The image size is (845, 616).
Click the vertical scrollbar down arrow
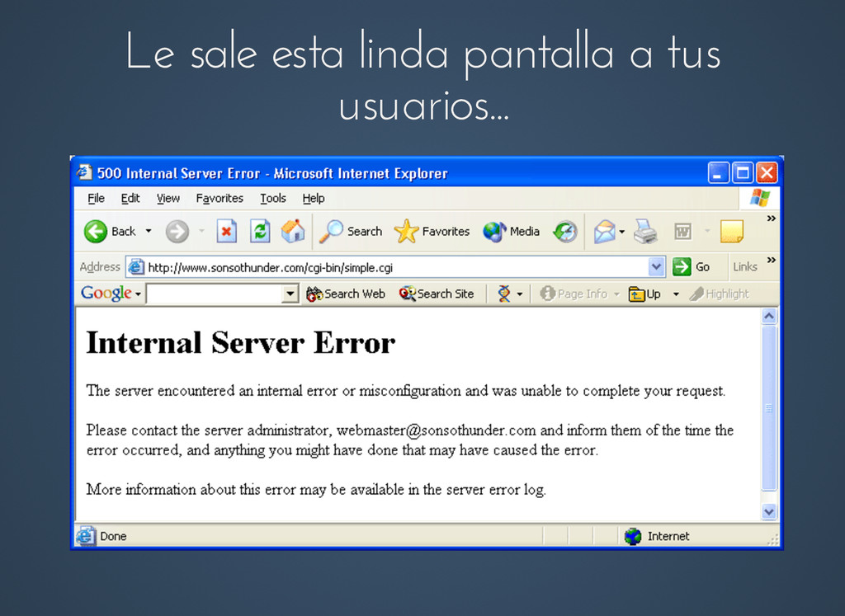point(769,511)
